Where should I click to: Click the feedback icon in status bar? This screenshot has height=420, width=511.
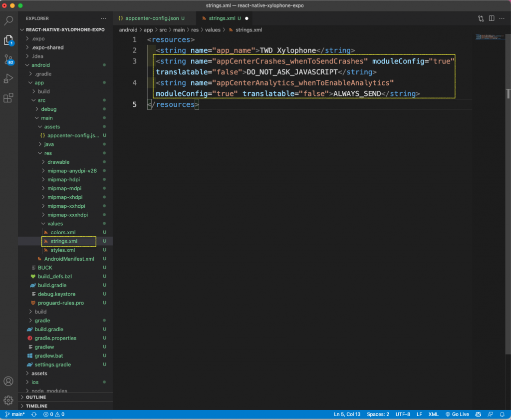[490, 415]
